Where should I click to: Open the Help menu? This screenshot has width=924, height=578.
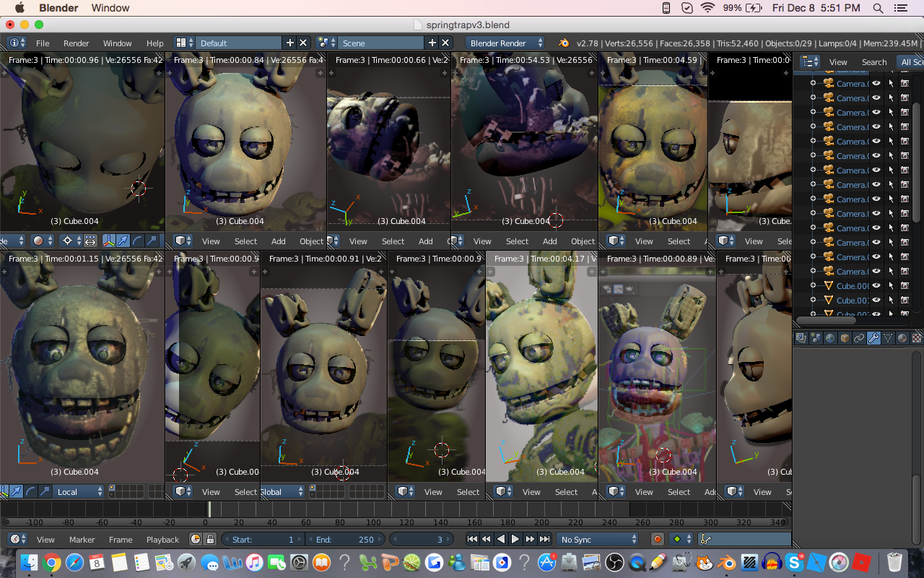(x=155, y=43)
